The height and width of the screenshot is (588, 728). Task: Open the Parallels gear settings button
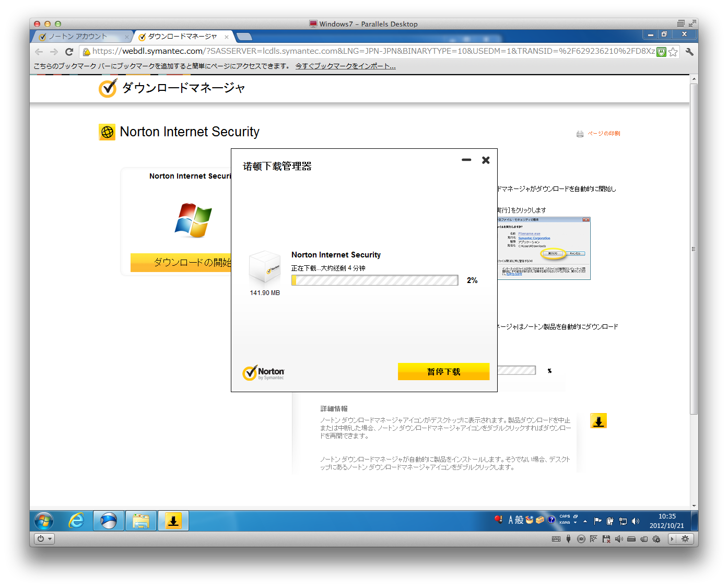686,539
